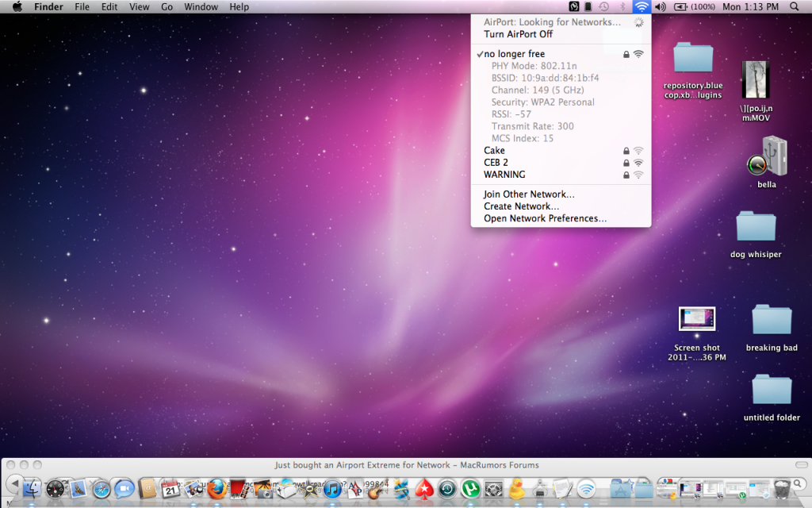The height and width of the screenshot is (508, 812).
Task: Open iCal calendar in Dock
Action: coord(170,489)
